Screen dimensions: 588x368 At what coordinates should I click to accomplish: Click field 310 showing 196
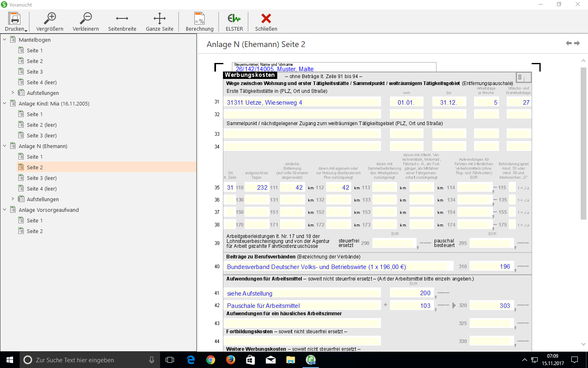pos(492,267)
